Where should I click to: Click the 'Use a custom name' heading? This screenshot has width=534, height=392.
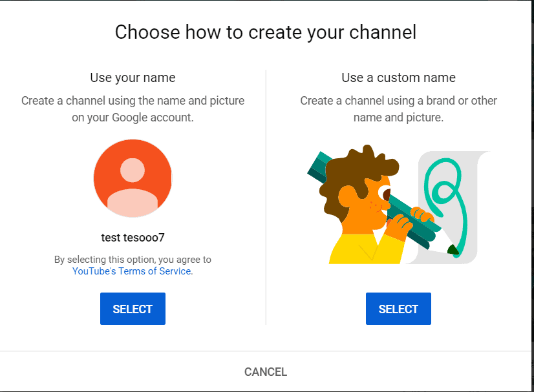click(398, 77)
